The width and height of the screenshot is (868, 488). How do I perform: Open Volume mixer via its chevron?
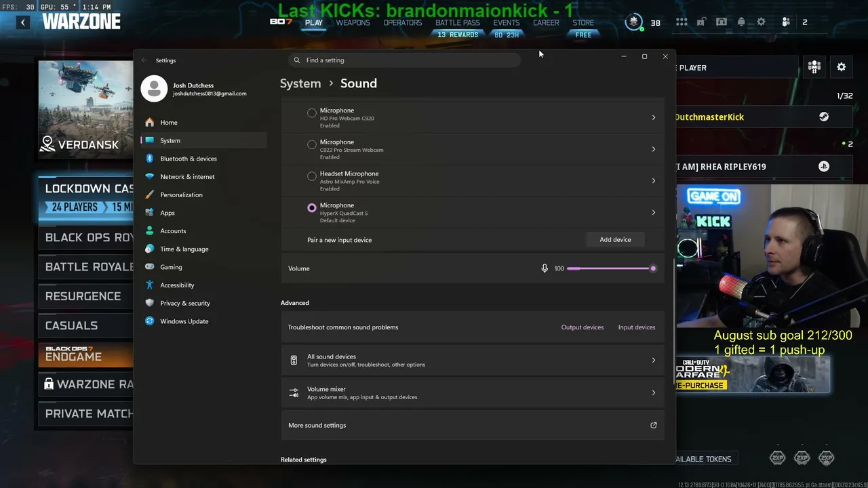click(654, 392)
